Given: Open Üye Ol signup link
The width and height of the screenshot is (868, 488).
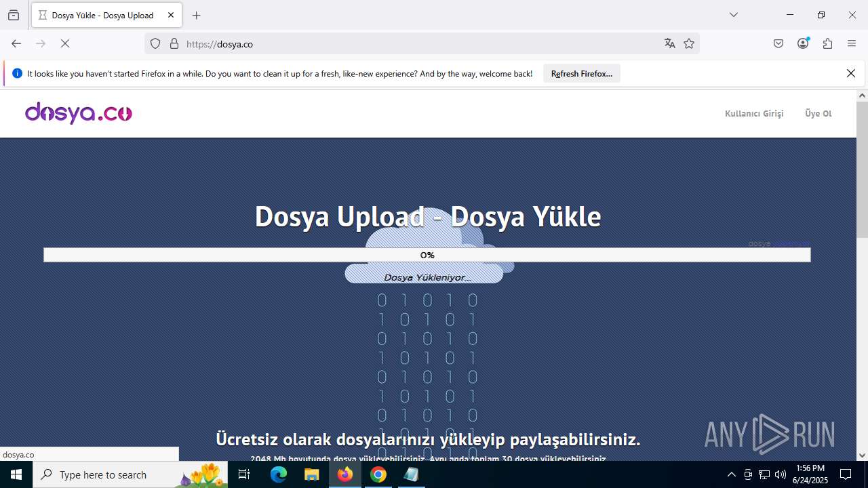Looking at the screenshot, I should point(818,113).
